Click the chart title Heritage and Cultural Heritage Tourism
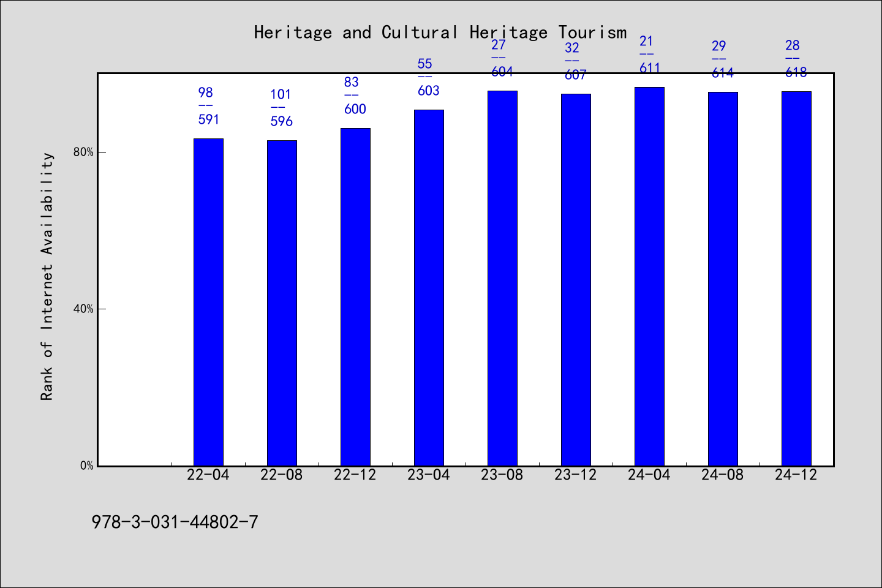The height and width of the screenshot is (588, 882). 440,32
